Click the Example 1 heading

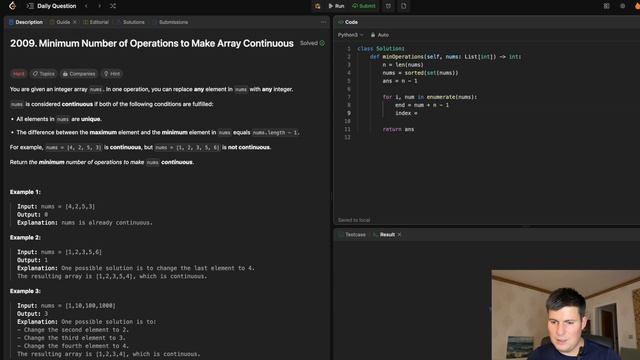click(x=25, y=192)
